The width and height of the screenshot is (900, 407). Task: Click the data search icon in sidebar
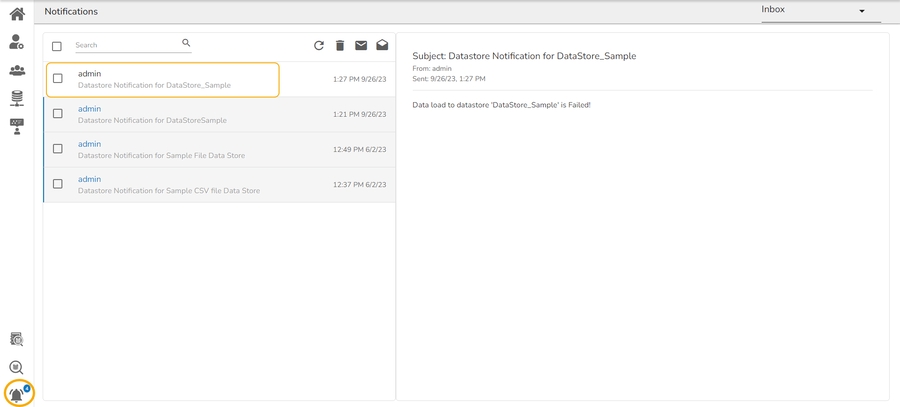17,339
